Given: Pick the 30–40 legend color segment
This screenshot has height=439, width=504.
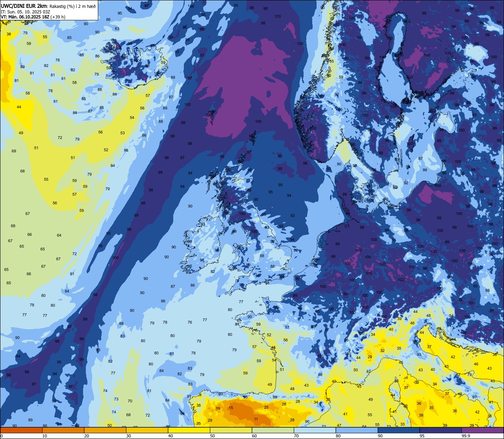Looking at the screenshot, I should (147, 430).
